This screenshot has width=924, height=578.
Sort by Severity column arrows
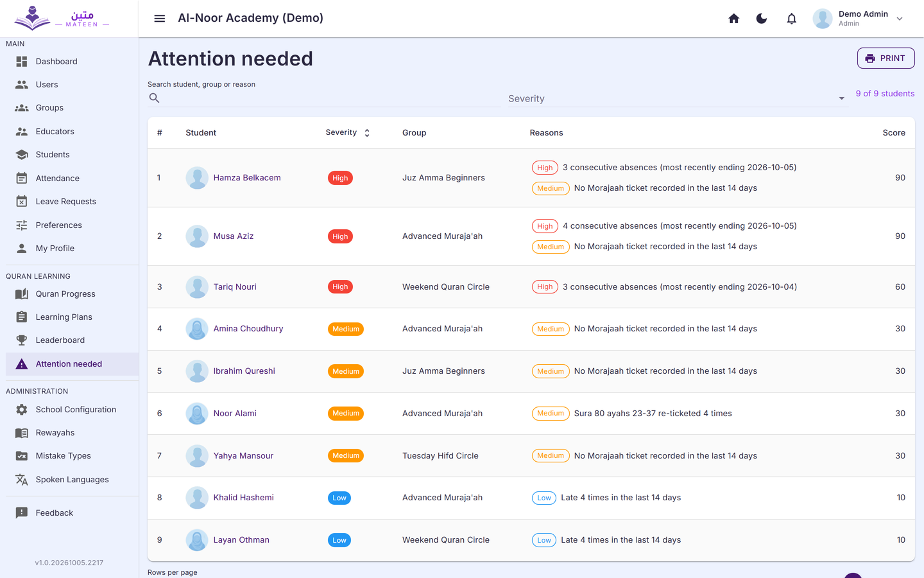coord(367,133)
